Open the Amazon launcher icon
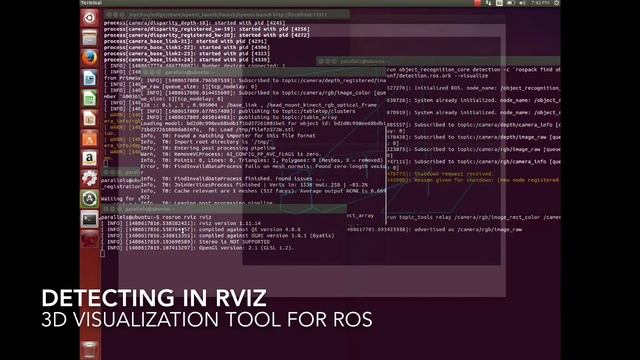 89,158
